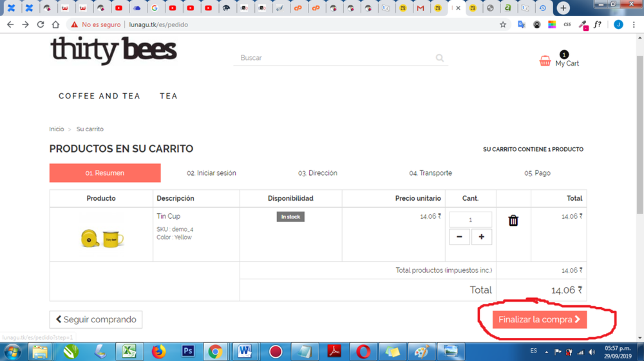Click the Inicio breadcrumb link
Image resolution: width=644 pixels, height=361 pixels.
click(x=57, y=129)
